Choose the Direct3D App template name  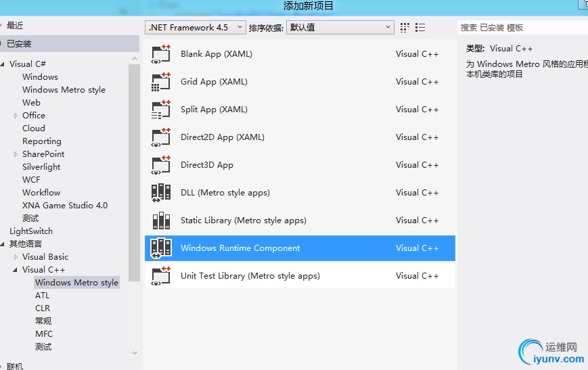207,165
